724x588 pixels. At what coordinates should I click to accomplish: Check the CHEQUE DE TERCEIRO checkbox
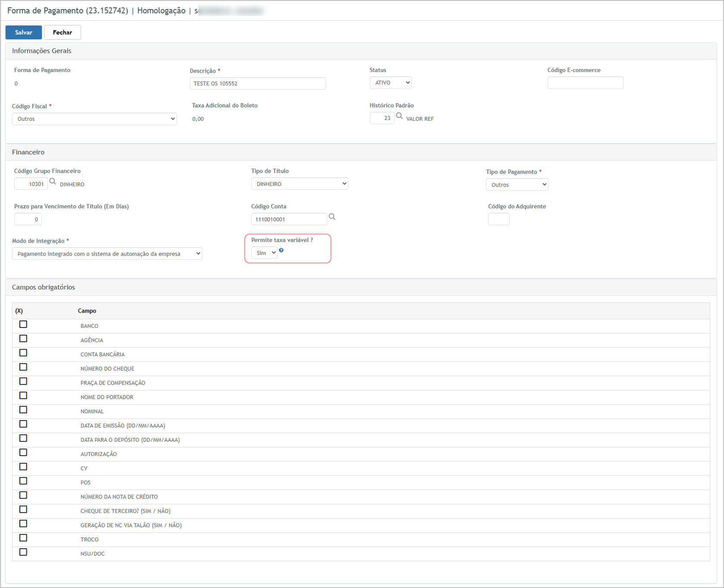(x=23, y=509)
